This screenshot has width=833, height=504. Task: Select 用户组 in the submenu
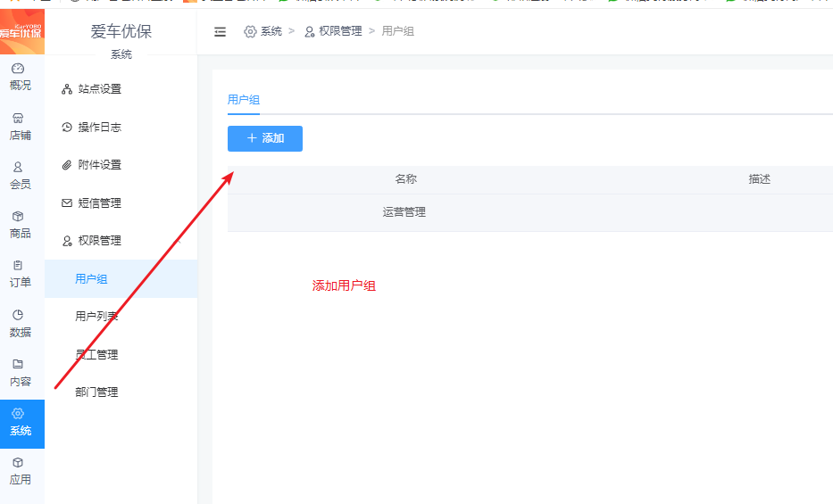121,278
